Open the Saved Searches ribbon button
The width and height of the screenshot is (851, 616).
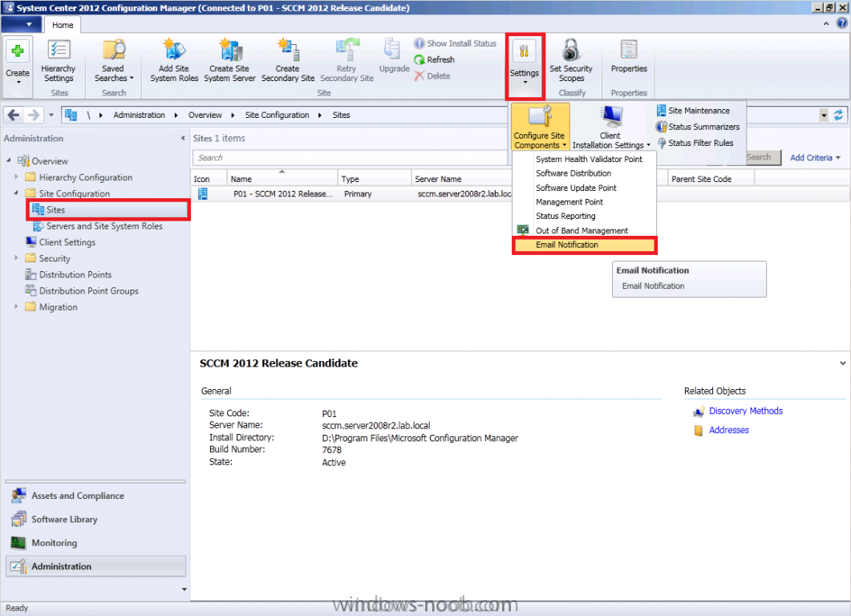pos(113,61)
